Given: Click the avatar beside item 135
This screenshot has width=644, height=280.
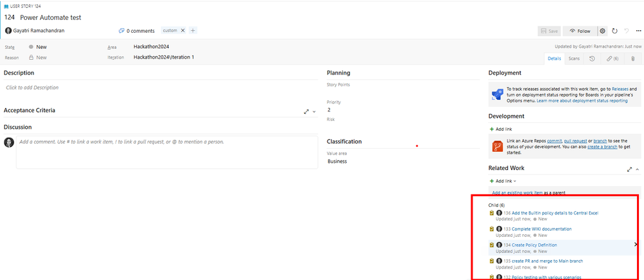Looking at the screenshot, I should pos(499,261).
